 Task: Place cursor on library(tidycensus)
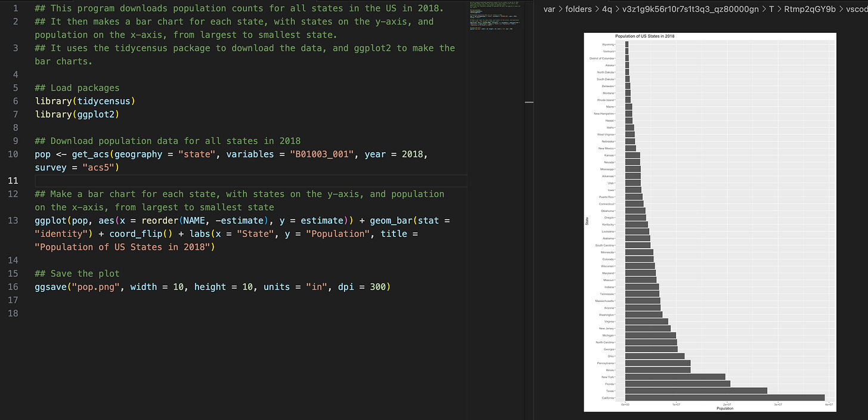85,101
